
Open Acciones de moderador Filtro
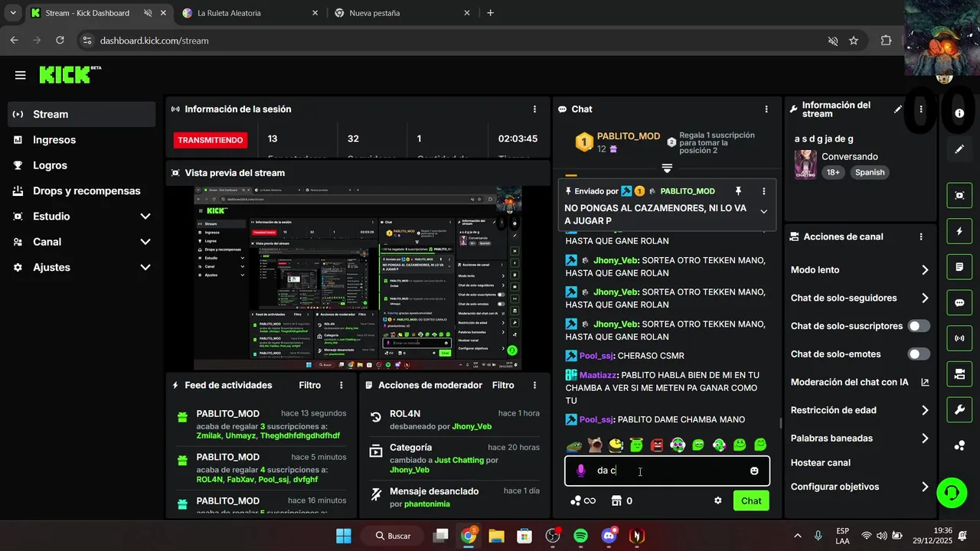(503, 386)
